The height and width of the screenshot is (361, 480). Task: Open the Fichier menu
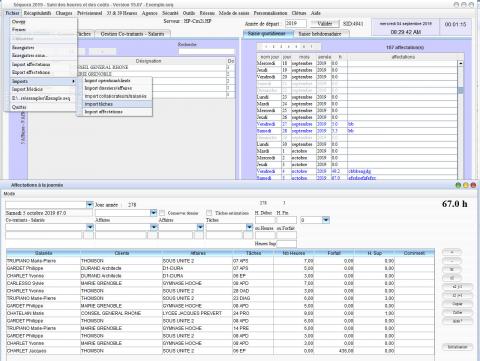[13, 13]
